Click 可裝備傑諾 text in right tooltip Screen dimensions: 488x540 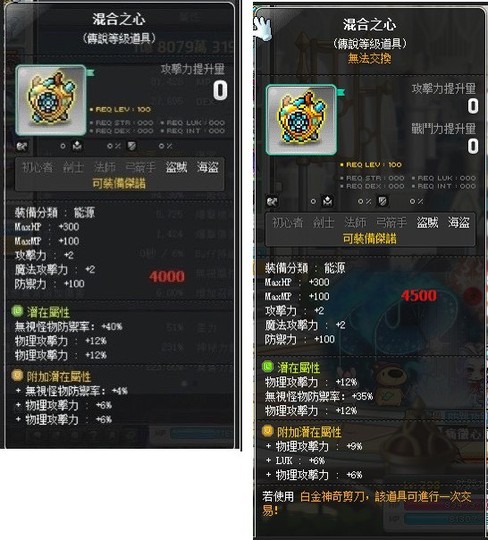370,238
